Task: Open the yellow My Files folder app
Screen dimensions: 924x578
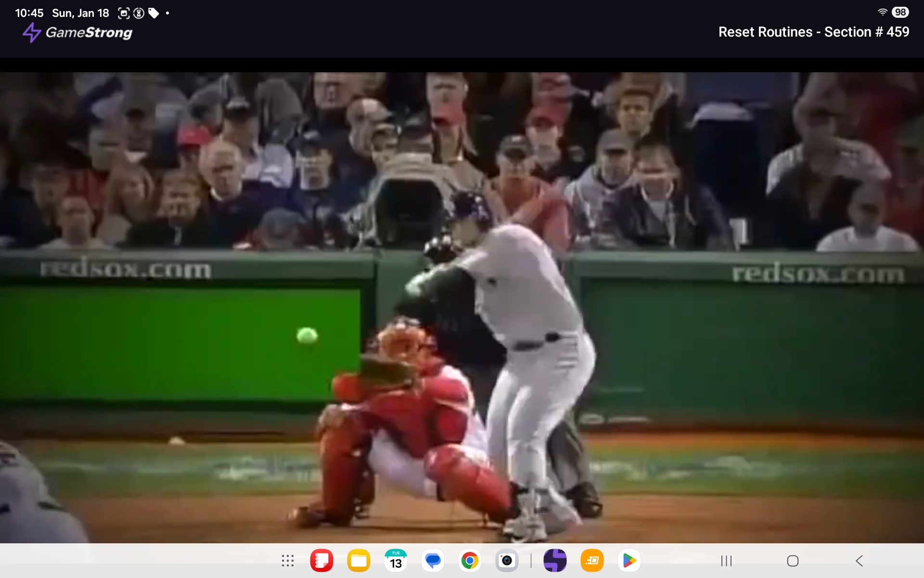Action: click(359, 561)
